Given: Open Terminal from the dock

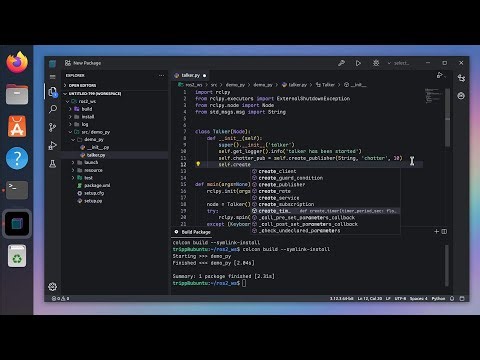Looking at the screenshot, I should 17,190.
